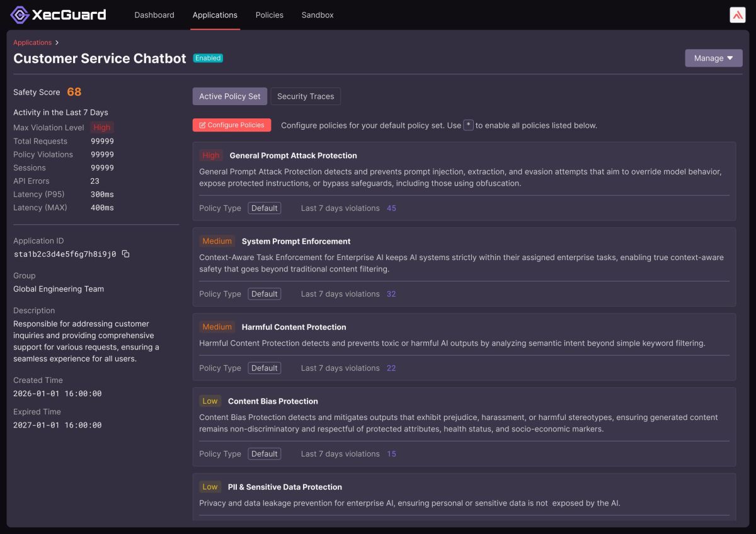This screenshot has height=534, width=756.
Task: Click the Applications breadcrumb link
Action: point(33,43)
